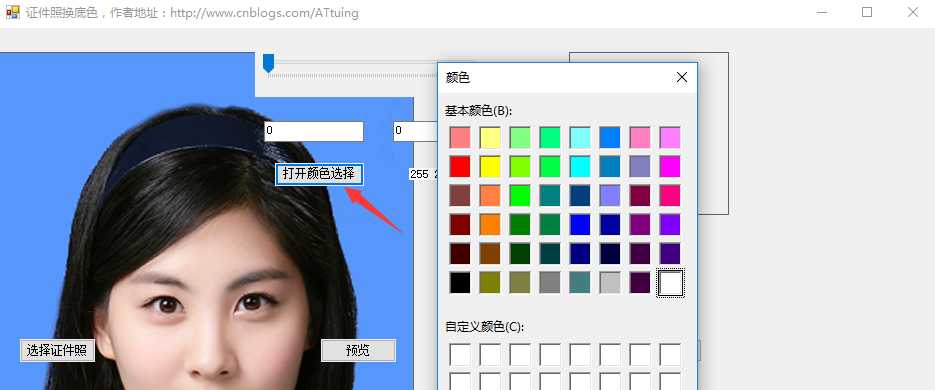935x390 pixels.
Task: Pick the violet swatch below hot pink
Action: click(670, 225)
